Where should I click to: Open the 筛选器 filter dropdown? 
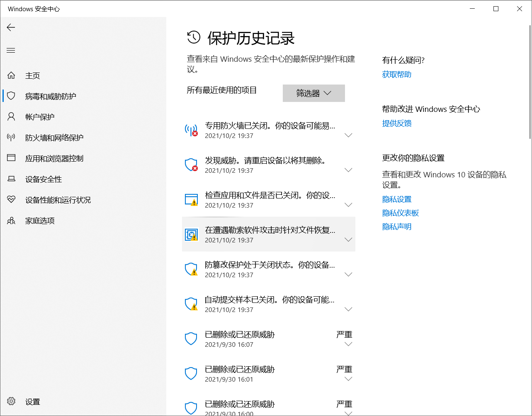[x=314, y=93]
